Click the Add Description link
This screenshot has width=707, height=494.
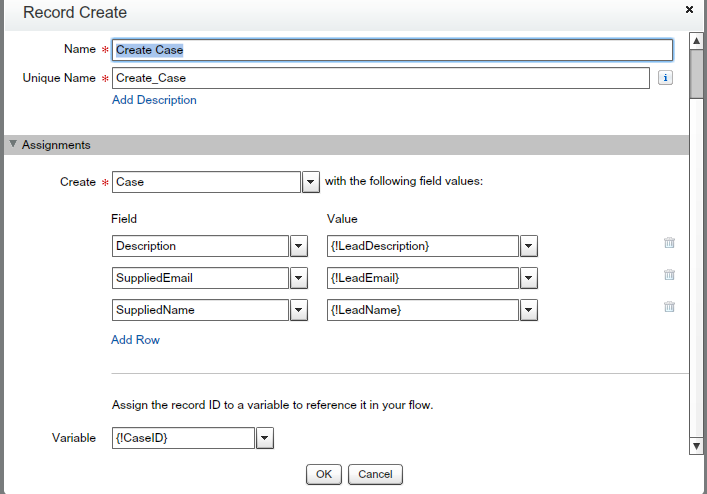click(x=154, y=100)
